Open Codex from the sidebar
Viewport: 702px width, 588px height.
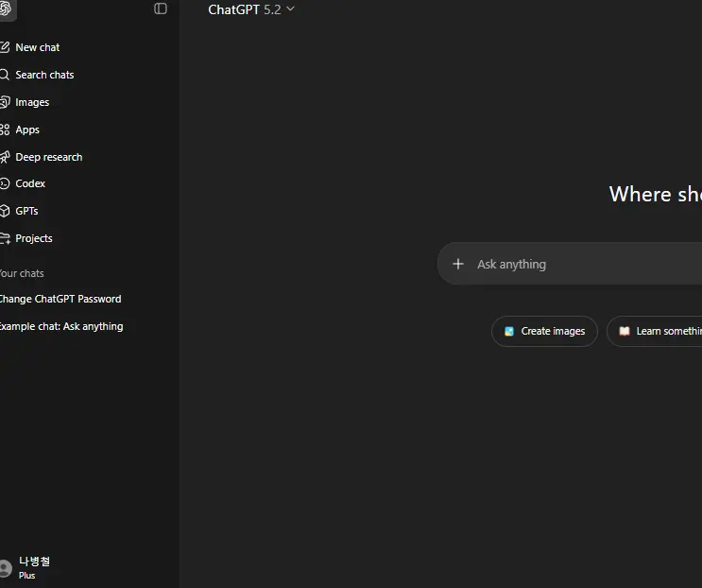(30, 183)
